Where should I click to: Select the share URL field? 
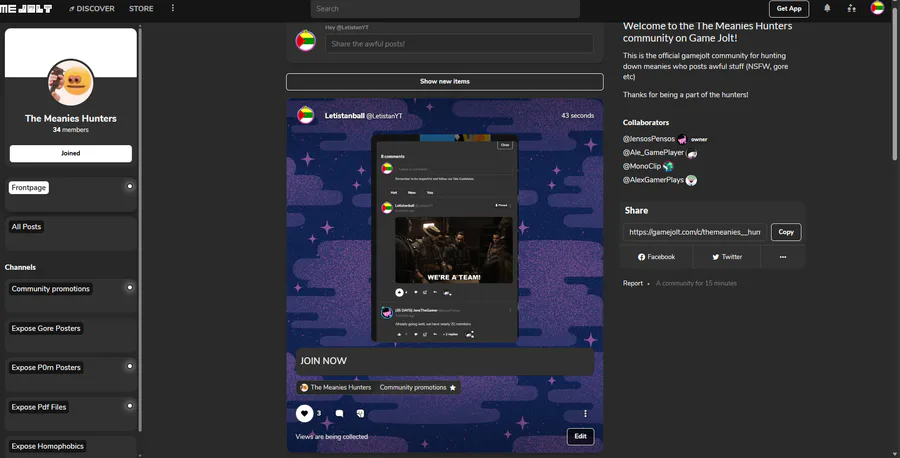[x=695, y=232]
